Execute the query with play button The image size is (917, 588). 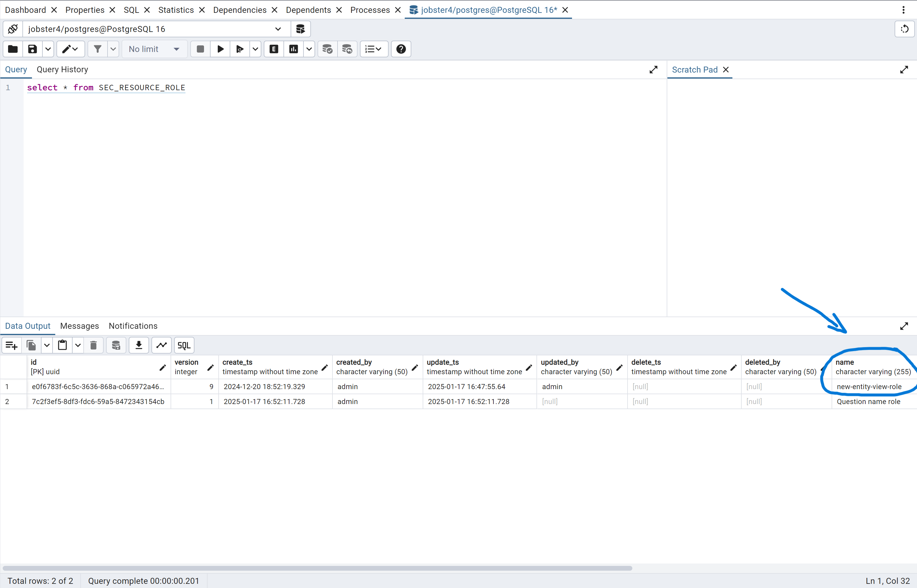220,49
